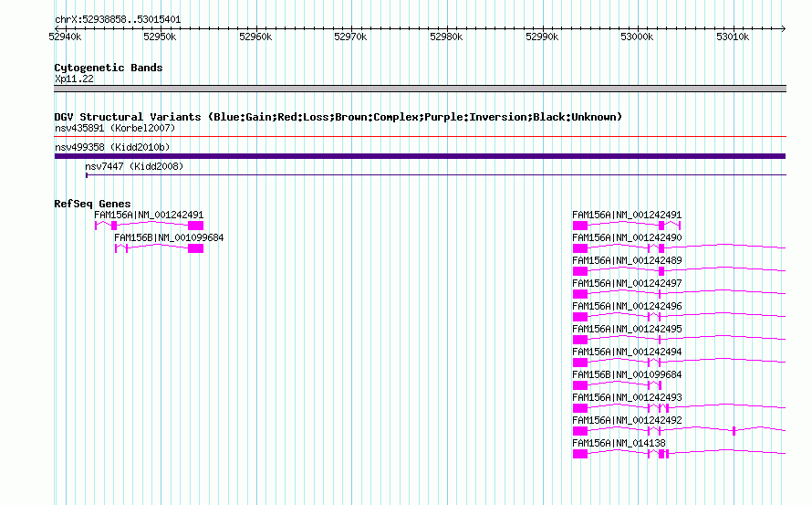This screenshot has height=505, width=812.
Task: Click the FAM156A|NM_001242490 transcript label
Action: 627,237
